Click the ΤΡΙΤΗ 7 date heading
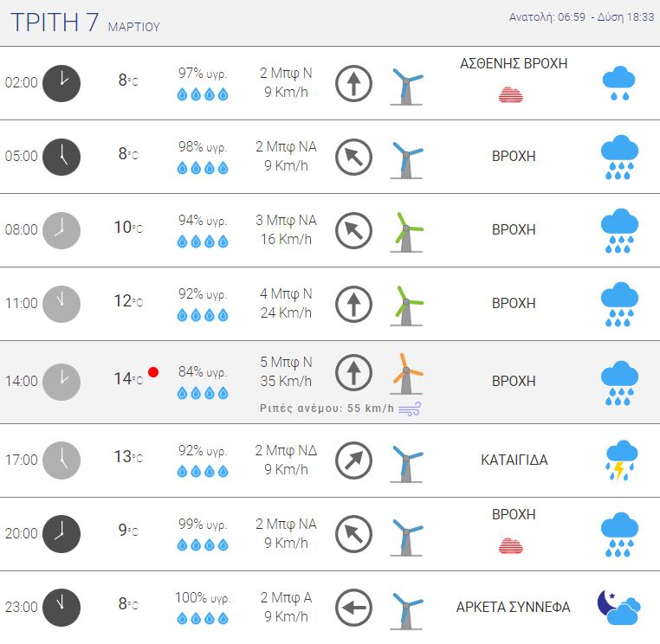660x644 pixels. click(x=55, y=23)
